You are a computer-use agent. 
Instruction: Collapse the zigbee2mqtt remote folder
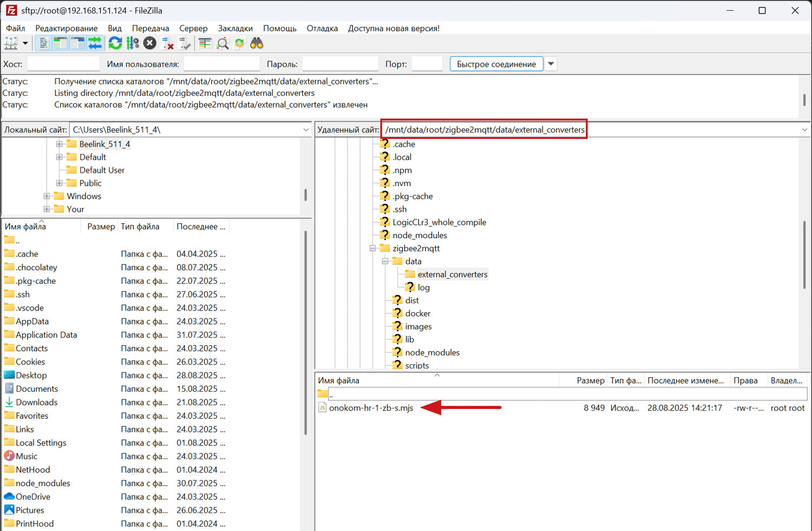pos(372,248)
